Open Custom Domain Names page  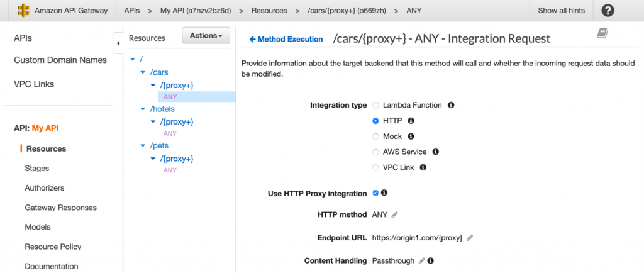(x=60, y=60)
